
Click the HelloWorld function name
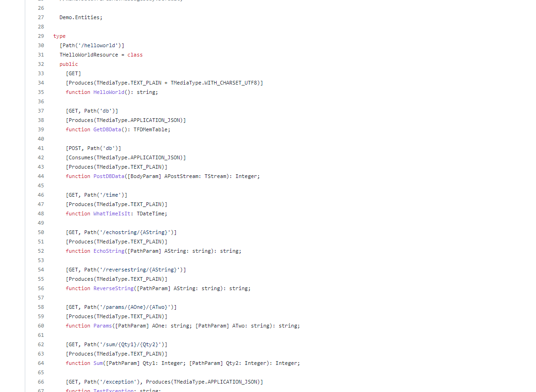click(109, 92)
